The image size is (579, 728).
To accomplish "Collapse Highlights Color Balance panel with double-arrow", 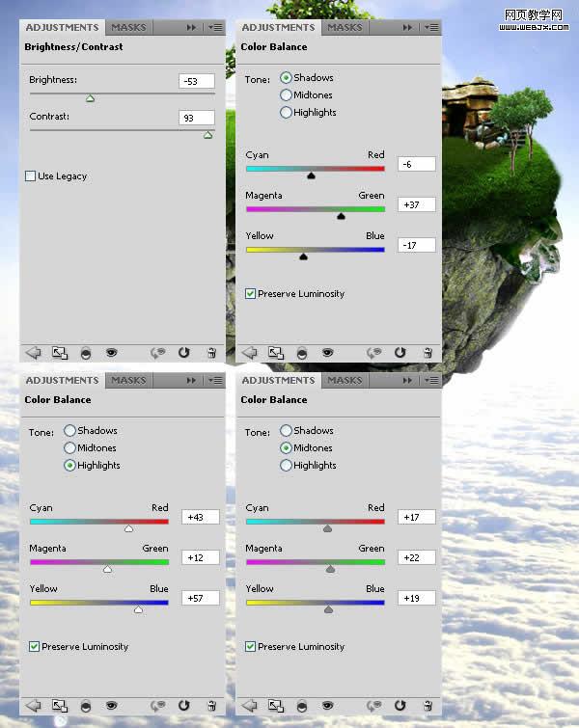I will (191, 380).
